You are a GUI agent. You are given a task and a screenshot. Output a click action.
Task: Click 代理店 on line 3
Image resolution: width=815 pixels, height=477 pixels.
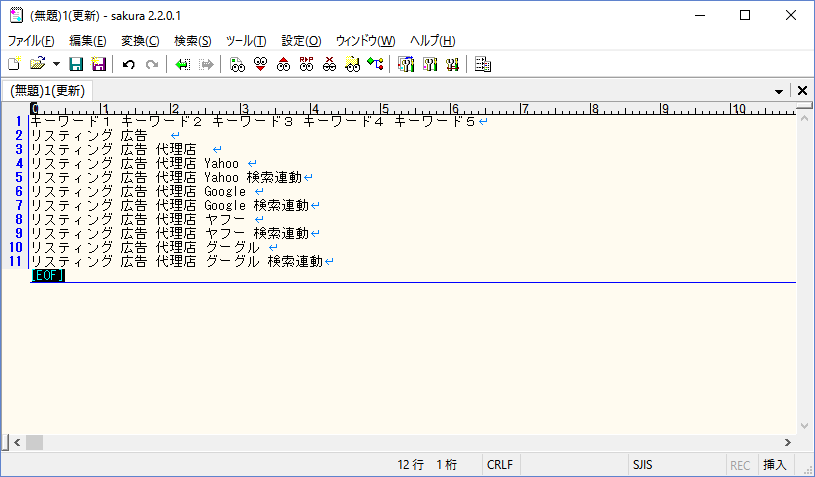click(176, 150)
